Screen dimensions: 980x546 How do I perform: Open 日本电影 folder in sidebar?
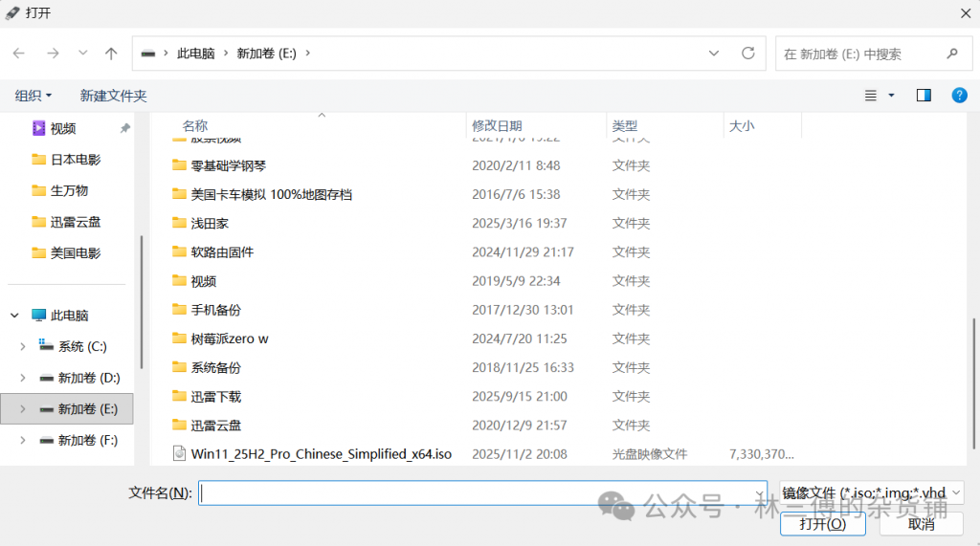click(x=66, y=160)
